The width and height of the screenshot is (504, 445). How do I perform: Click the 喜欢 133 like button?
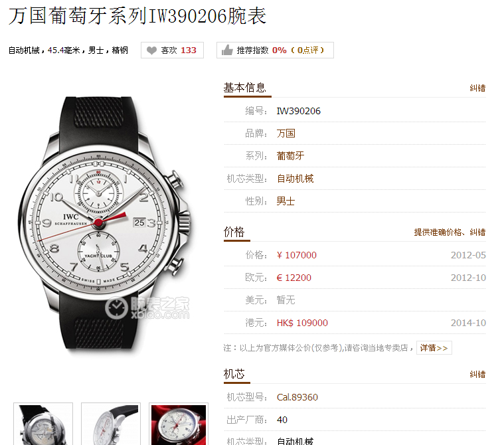172,50
